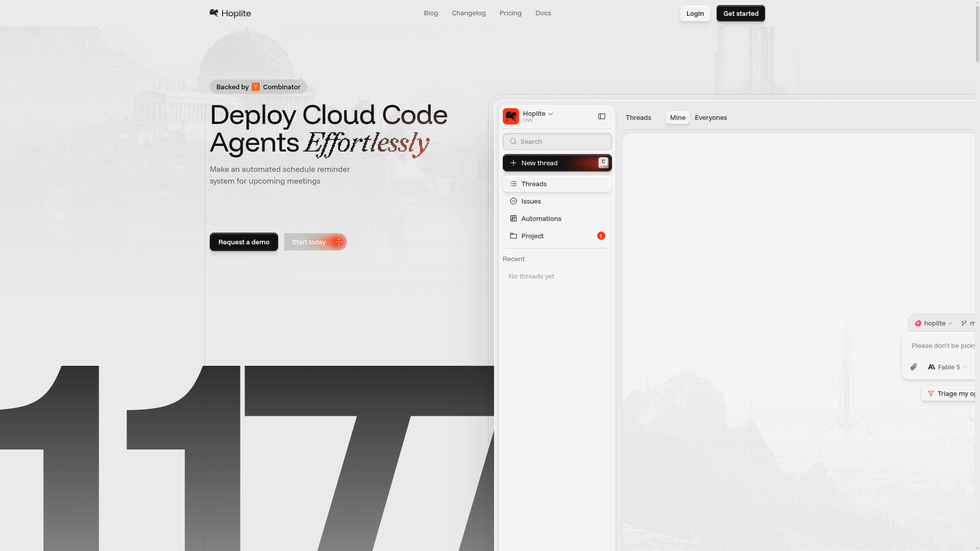Viewport: 980px width, 551px height.
Task: Open the Pricing page
Action: click(x=510, y=13)
